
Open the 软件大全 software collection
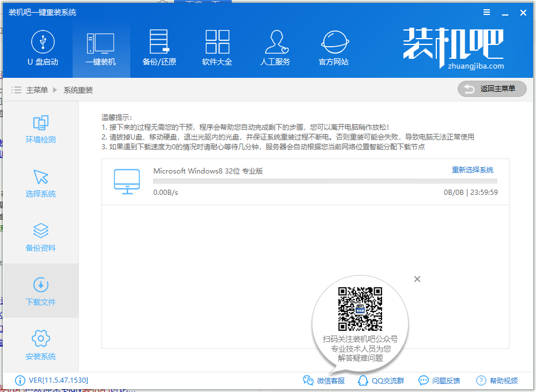[x=217, y=49]
